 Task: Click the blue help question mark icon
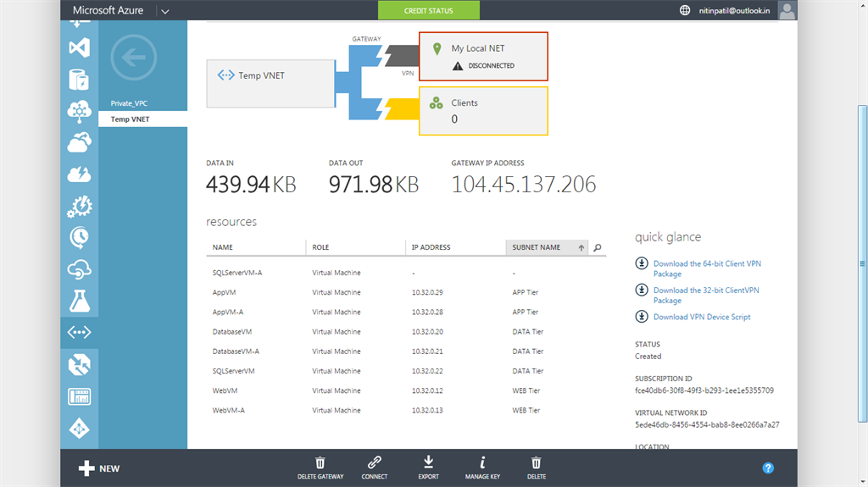[768, 468]
